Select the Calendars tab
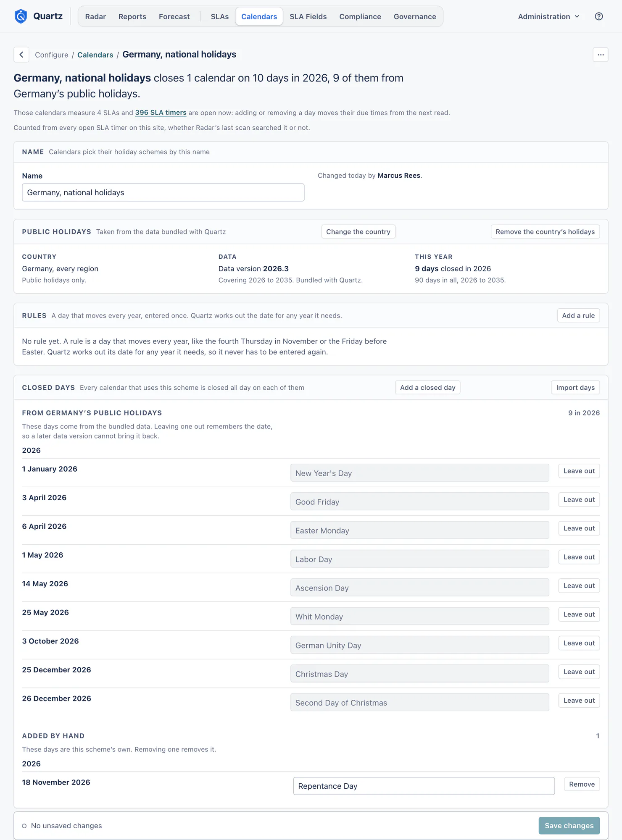Viewport: 622px width, 840px height. (x=259, y=16)
